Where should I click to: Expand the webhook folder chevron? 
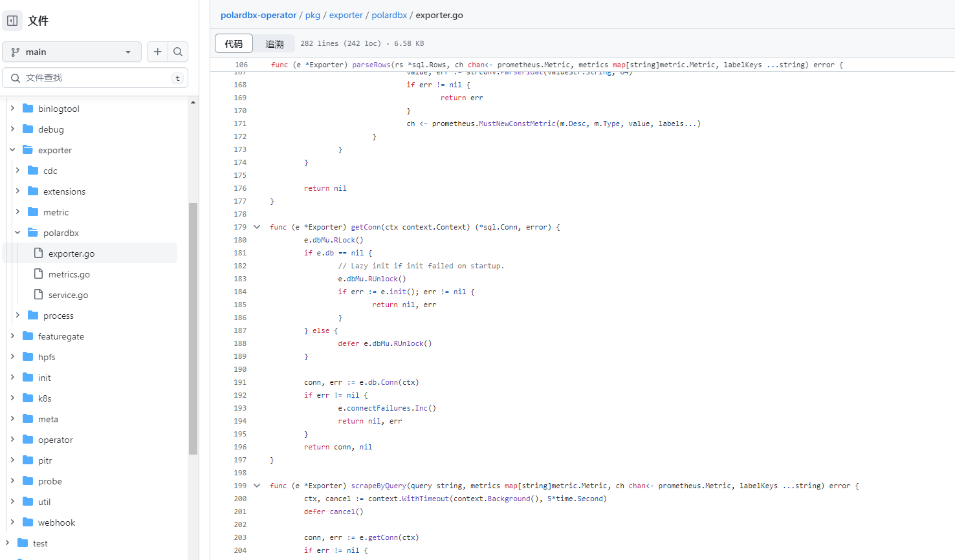pyautogui.click(x=12, y=522)
